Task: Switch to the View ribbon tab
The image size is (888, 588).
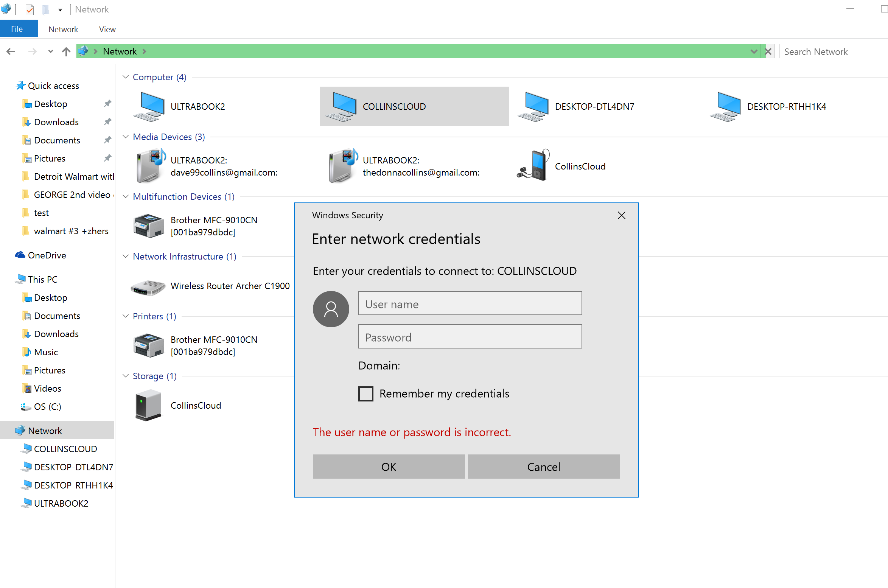Action: 107,29
